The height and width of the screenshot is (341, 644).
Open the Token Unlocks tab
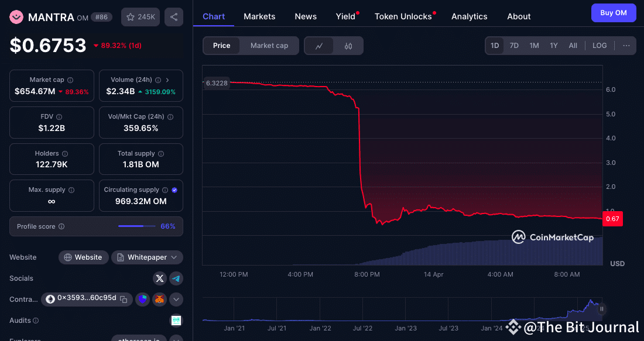pos(402,16)
